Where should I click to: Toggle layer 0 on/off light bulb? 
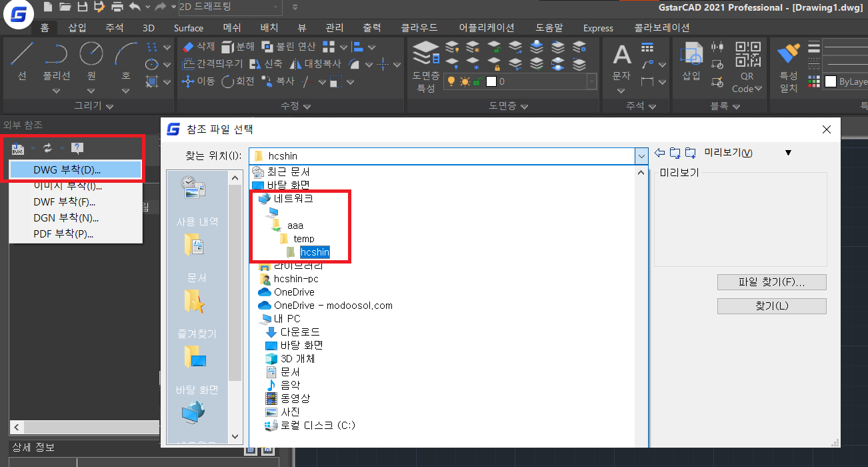coord(451,81)
